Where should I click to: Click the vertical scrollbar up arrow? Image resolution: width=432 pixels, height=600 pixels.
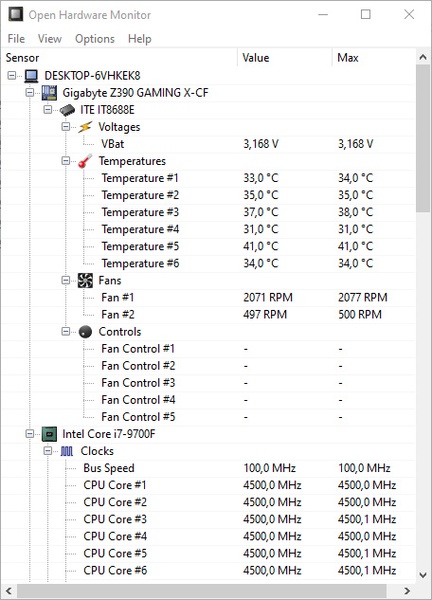(x=423, y=57)
